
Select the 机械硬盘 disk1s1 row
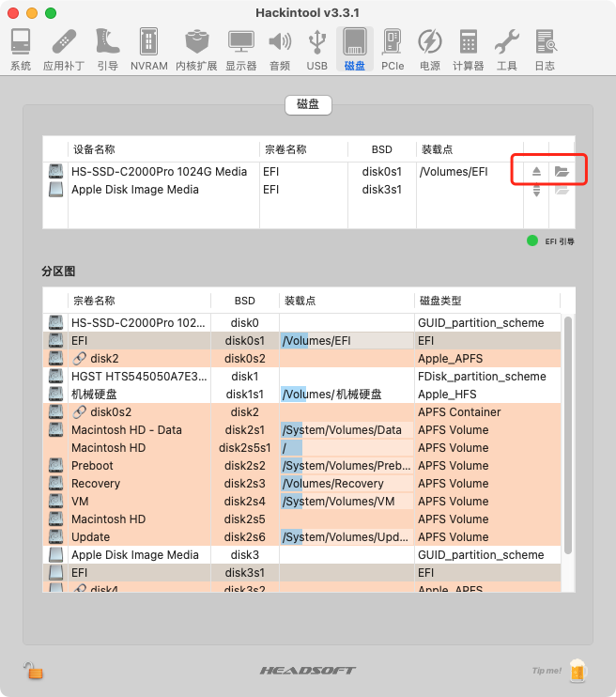tap(302, 394)
